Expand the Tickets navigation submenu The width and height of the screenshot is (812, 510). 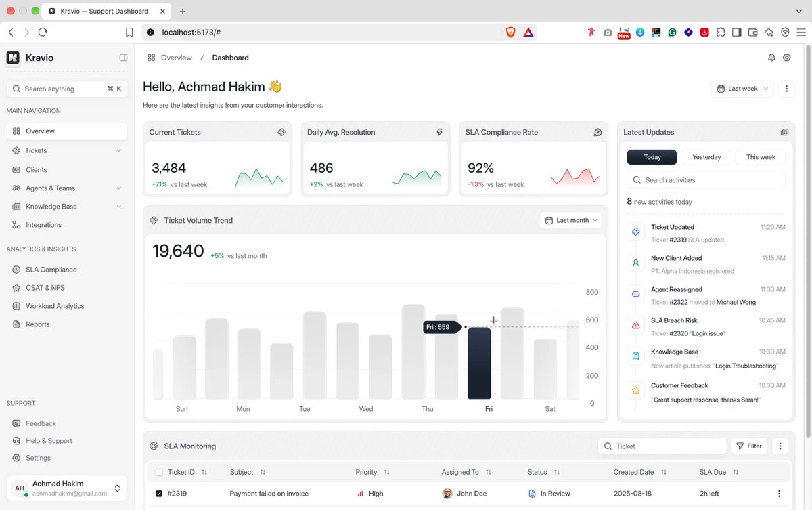[x=119, y=150]
